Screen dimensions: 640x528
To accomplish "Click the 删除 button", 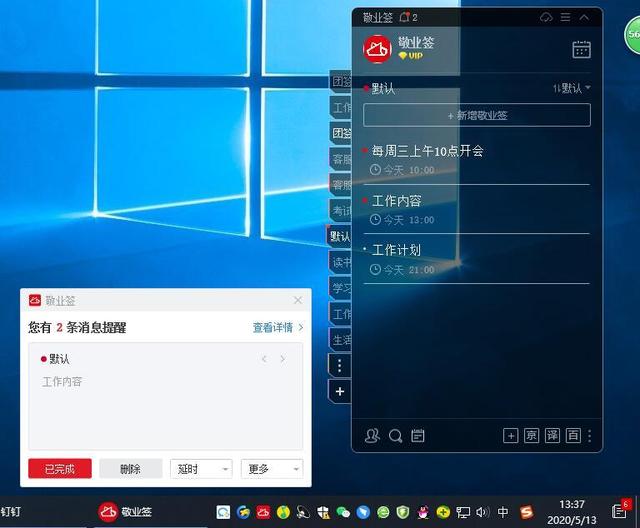I will (131, 468).
